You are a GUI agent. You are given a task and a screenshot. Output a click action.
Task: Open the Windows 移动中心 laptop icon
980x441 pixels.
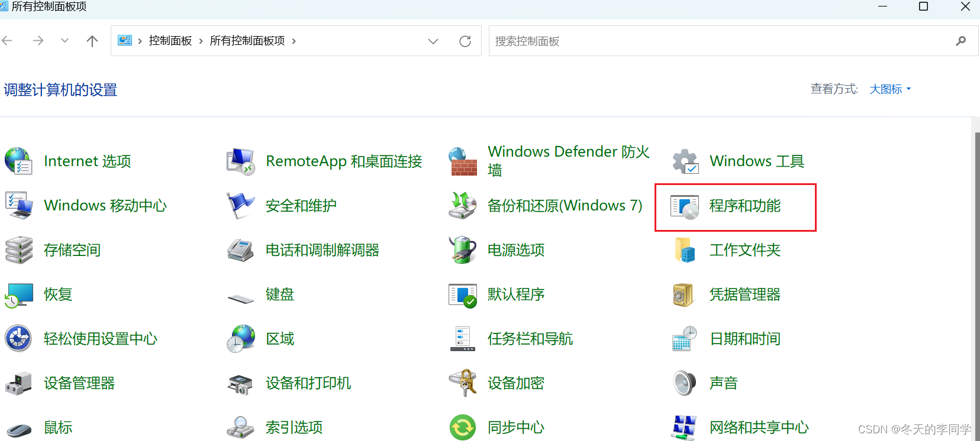click(x=18, y=205)
